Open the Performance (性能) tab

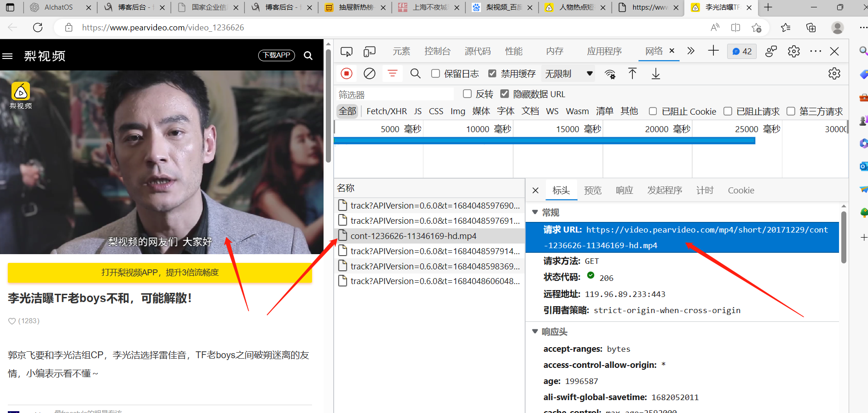click(514, 51)
